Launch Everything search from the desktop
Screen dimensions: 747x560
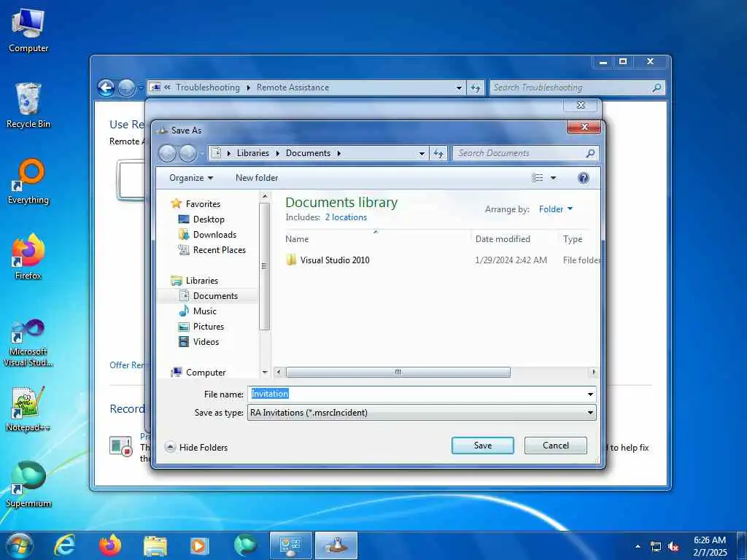point(28,181)
